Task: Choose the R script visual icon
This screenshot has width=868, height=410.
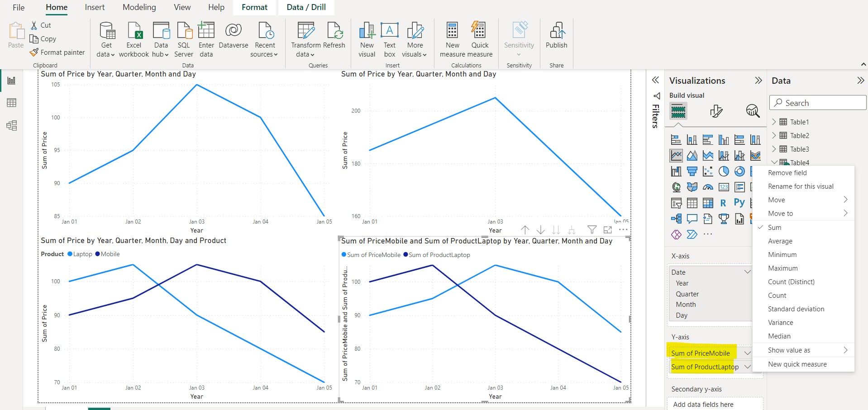Action: pos(723,203)
